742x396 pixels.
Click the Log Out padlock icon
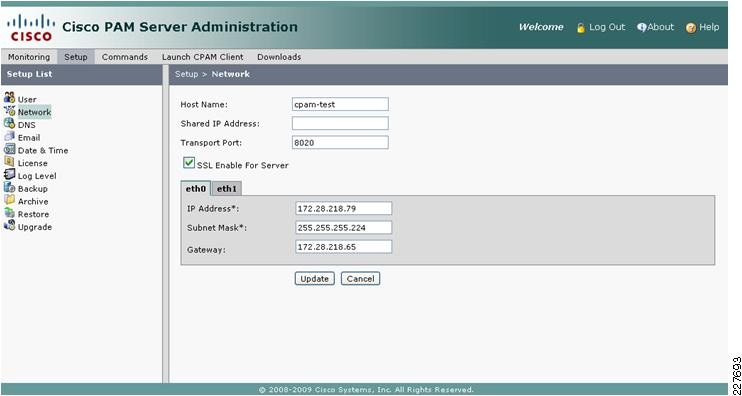[581, 28]
